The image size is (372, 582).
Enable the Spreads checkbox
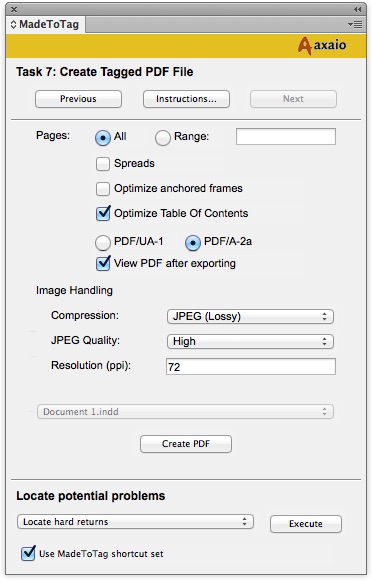pos(103,164)
